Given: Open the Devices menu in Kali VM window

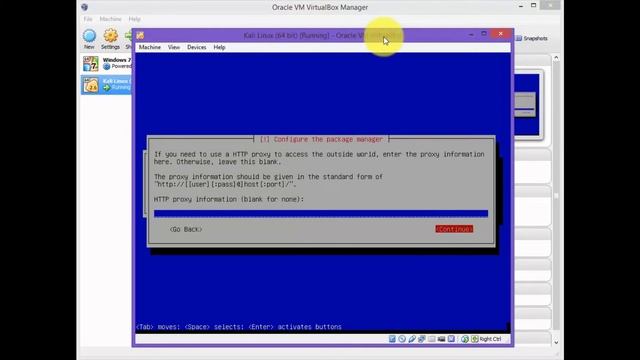Looking at the screenshot, I should [x=197, y=47].
